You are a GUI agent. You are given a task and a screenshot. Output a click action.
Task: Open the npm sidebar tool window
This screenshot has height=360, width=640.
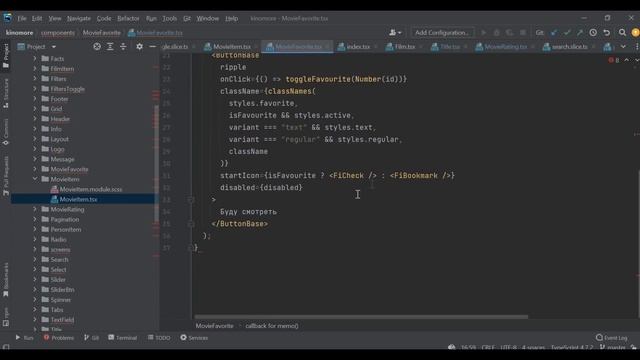(6, 317)
